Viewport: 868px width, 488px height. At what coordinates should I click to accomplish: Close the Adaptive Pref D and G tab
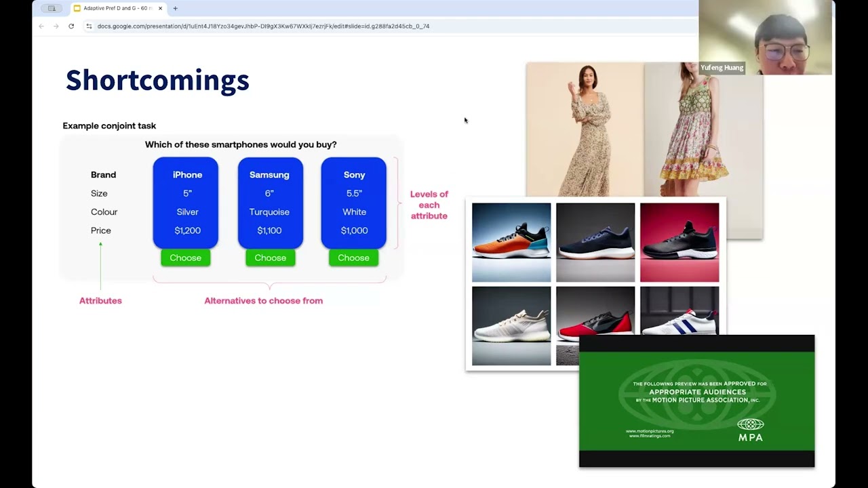161,8
